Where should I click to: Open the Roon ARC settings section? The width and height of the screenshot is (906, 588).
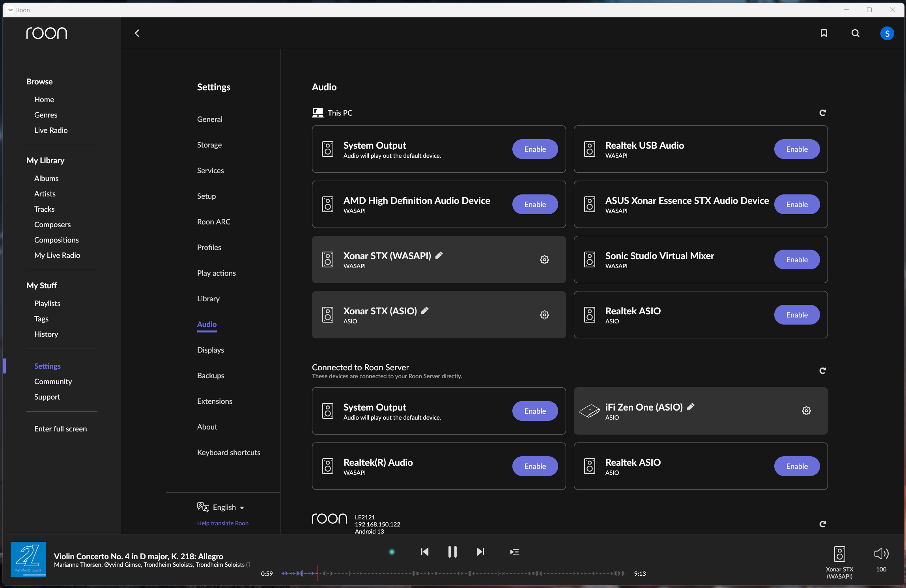pyautogui.click(x=213, y=221)
